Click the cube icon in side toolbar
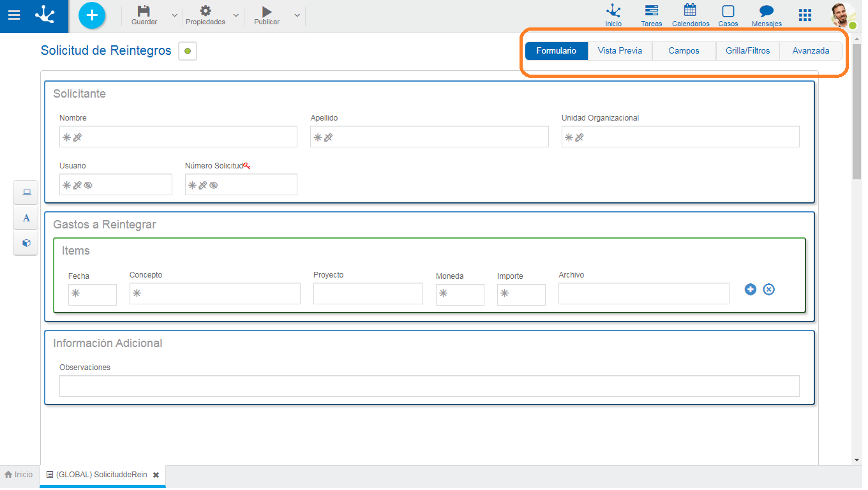 pos(26,243)
